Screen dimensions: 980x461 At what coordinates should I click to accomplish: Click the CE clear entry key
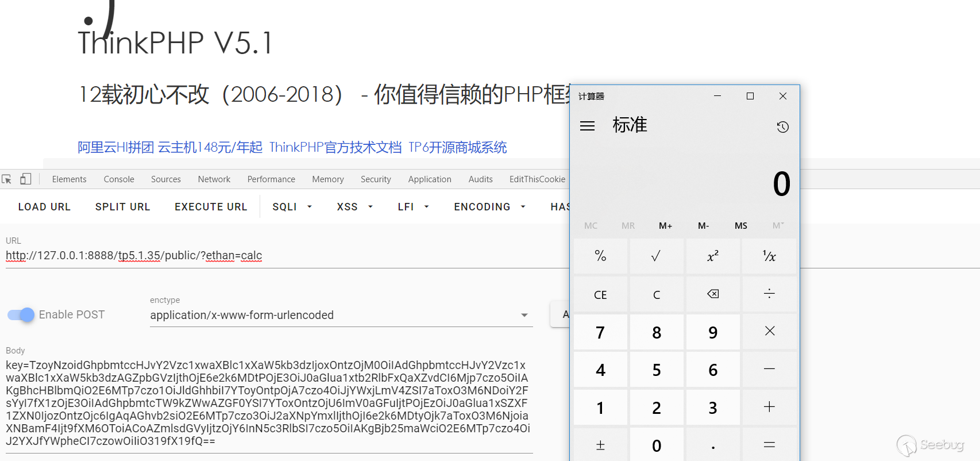(x=600, y=294)
